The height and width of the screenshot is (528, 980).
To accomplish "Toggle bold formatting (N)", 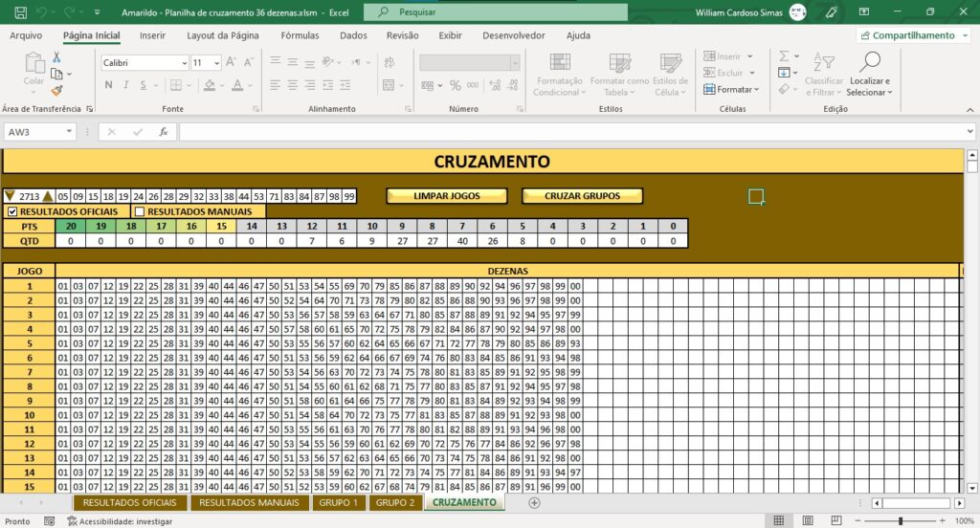I will (109, 85).
